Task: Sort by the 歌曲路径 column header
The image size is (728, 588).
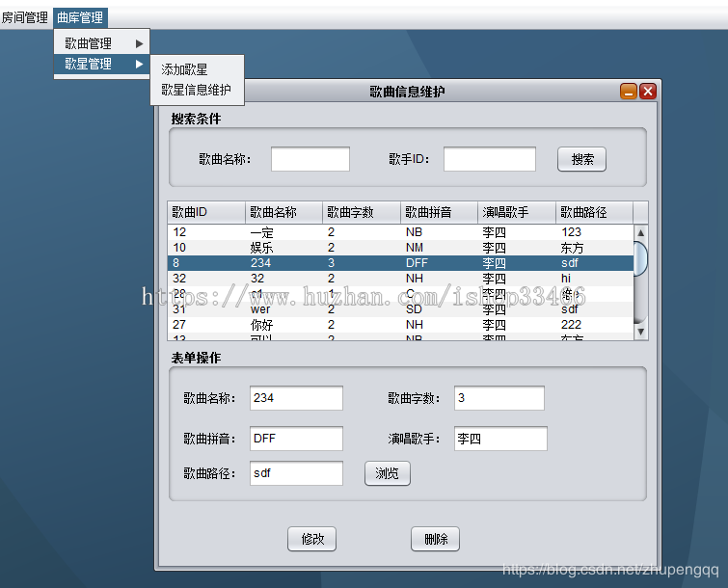Action: [x=594, y=213]
